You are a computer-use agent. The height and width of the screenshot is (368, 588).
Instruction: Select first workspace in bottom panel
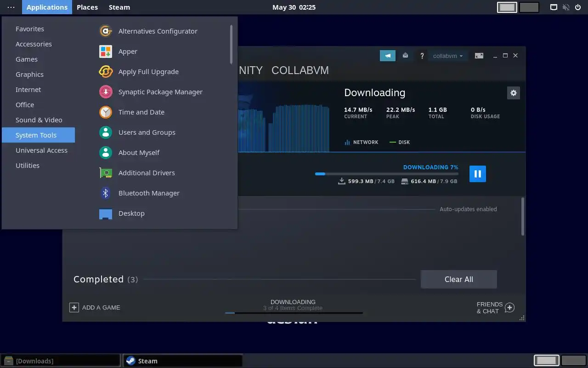(x=547, y=361)
